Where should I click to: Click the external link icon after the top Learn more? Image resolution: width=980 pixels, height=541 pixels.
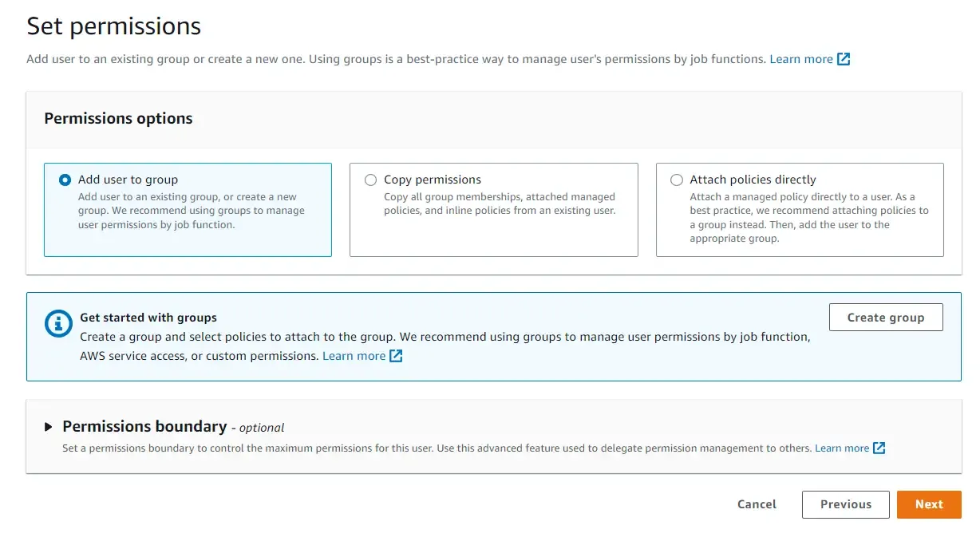point(845,58)
